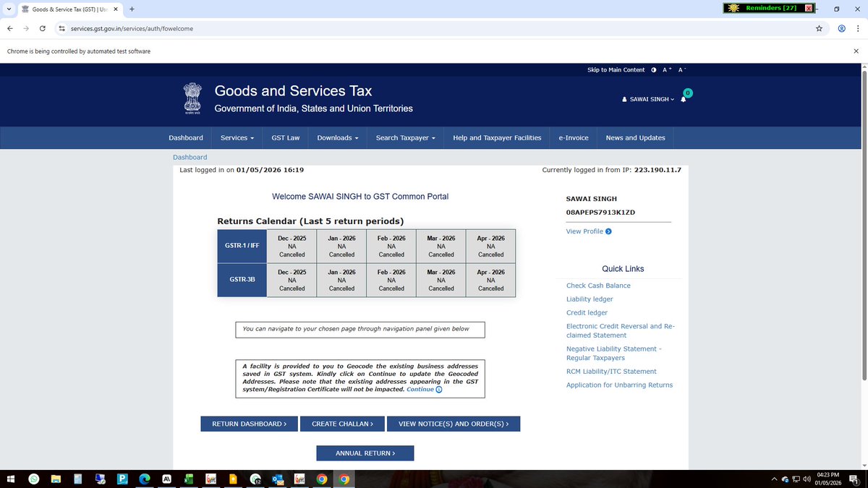Click ANNUAL RETURN button
Image resolution: width=868 pixels, height=488 pixels.
coord(365,453)
